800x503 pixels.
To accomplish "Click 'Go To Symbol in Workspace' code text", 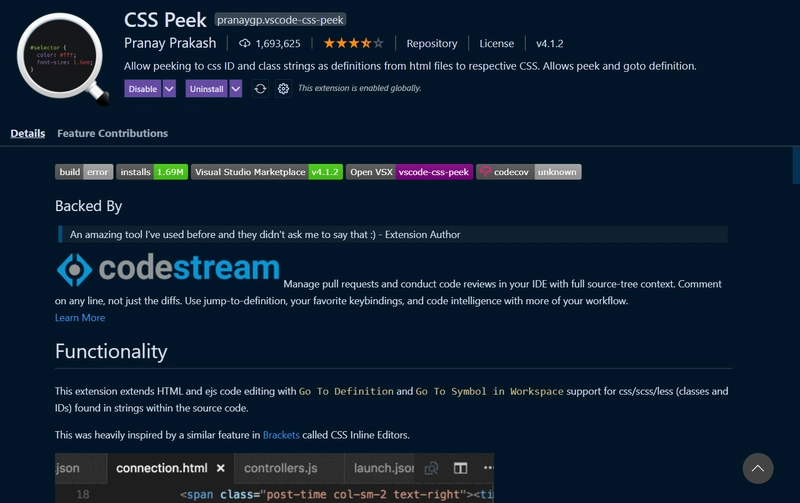I will [489, 391].
